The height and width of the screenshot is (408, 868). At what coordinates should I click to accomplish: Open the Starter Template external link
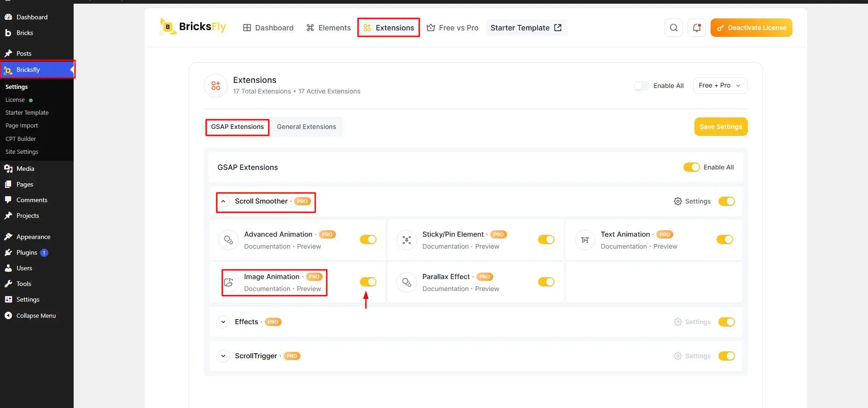[526, 28]
